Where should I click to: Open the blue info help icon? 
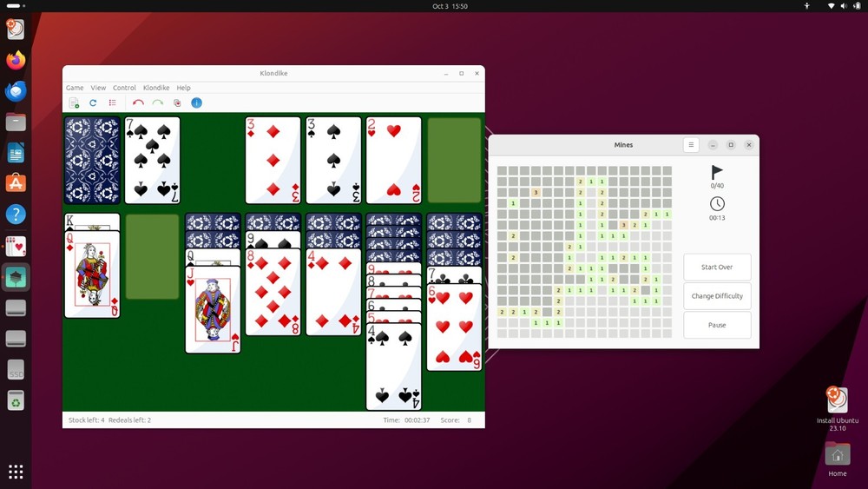(x=196, y=103)
